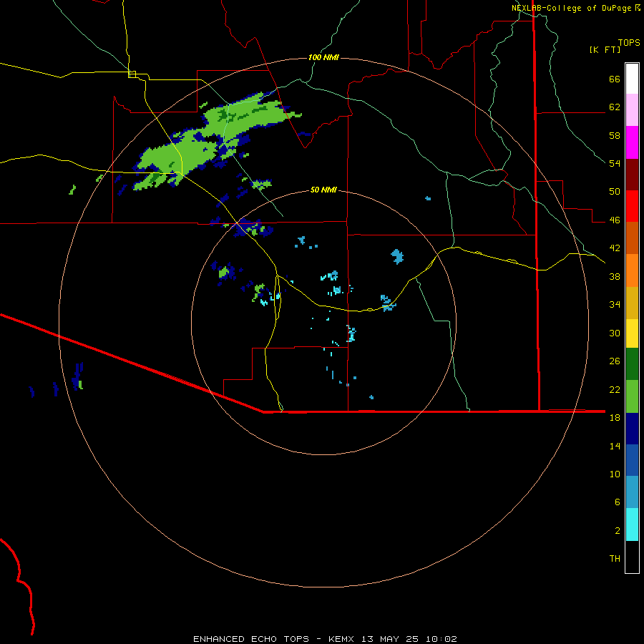The image size is (644, 644).
Task: Click legend value 14
Action: click(x=615, y=446)
